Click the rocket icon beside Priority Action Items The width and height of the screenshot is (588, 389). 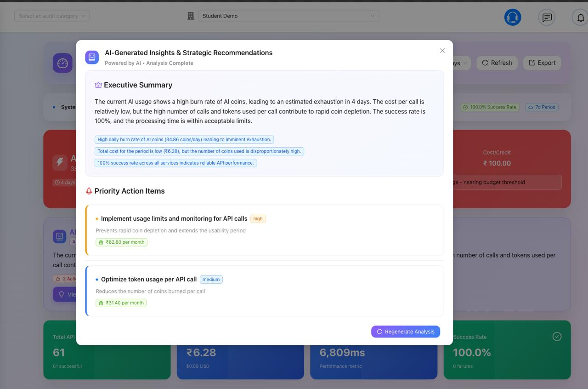click(x=89, y=191)
